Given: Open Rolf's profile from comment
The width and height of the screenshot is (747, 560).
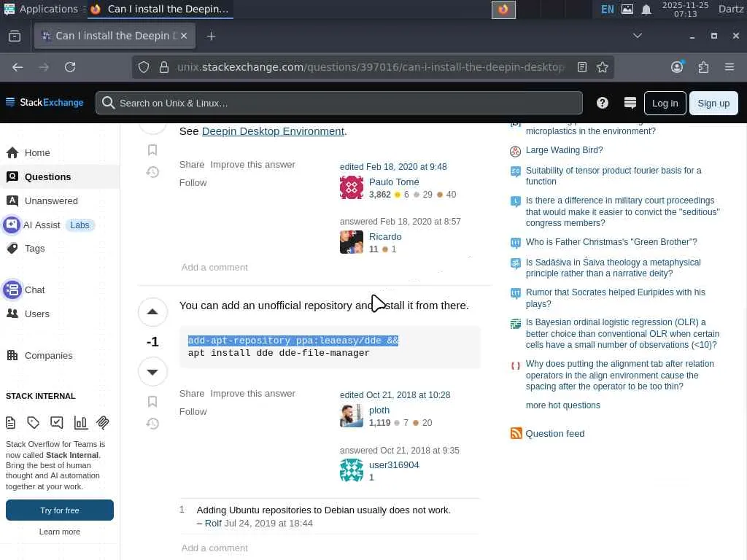Looking at the screenshot, I should [213, 523].
